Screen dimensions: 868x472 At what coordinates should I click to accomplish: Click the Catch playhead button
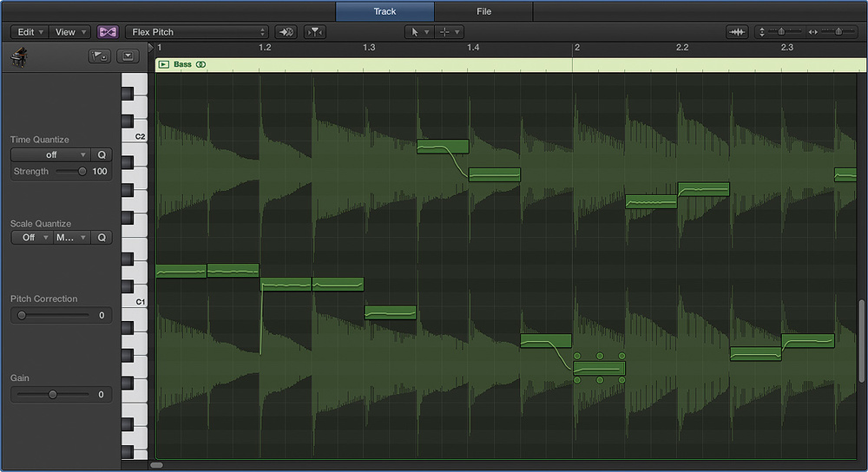click(x=287, y=32)
